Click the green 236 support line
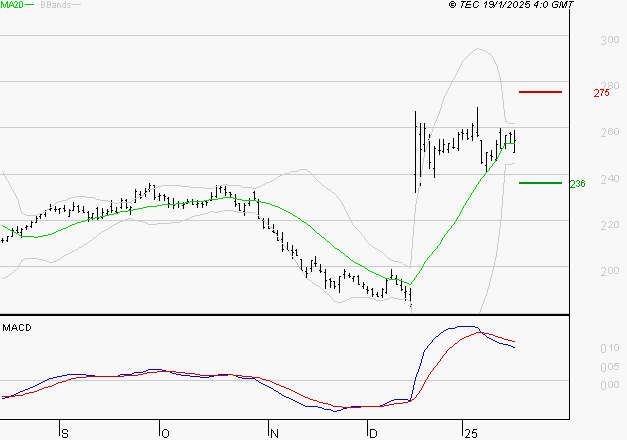 (x=540, y=183)
